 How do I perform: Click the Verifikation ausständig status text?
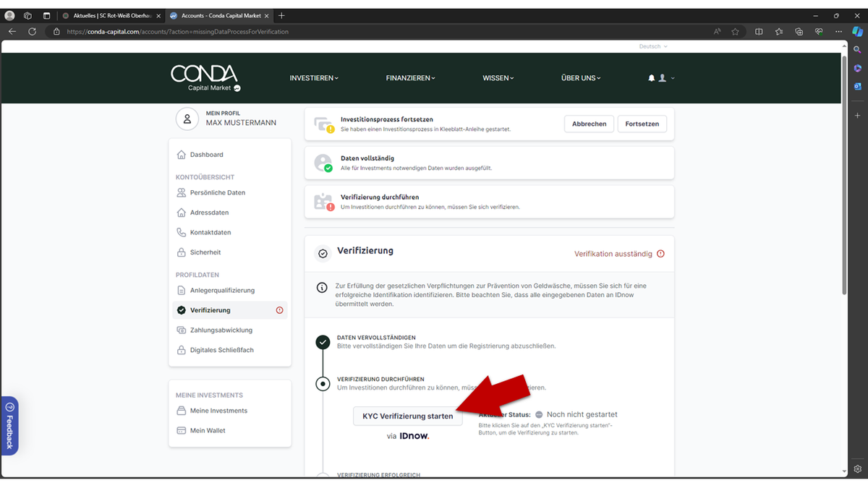(x=613, y=254)
